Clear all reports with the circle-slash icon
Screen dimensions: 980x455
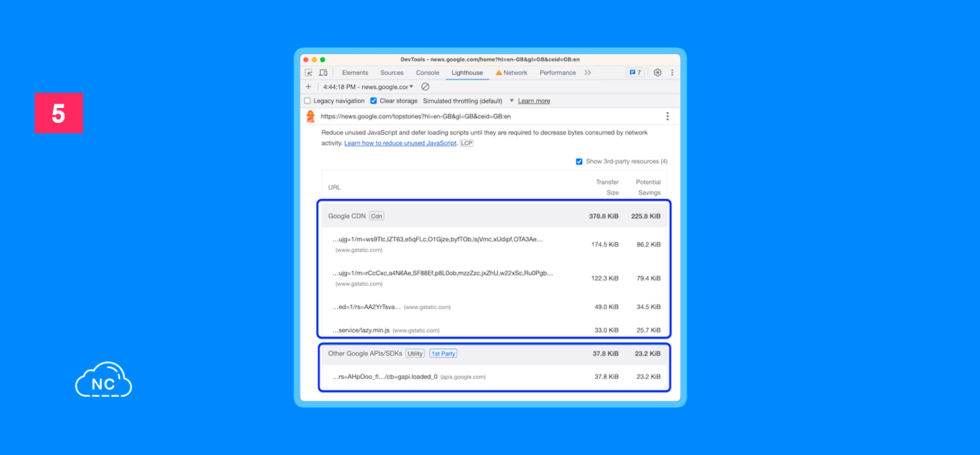click(425, 86)
